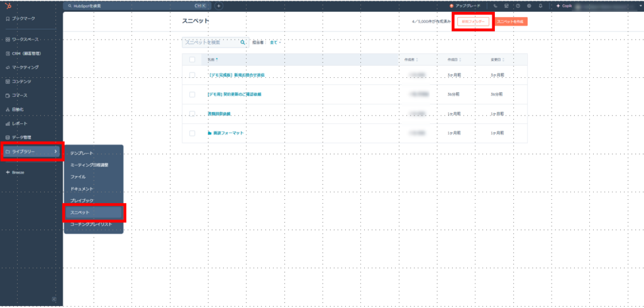The height and width of the screenshot is (308, 644).
Task: Sort by the 変更日 column header
Action: [x=497, y=60]
